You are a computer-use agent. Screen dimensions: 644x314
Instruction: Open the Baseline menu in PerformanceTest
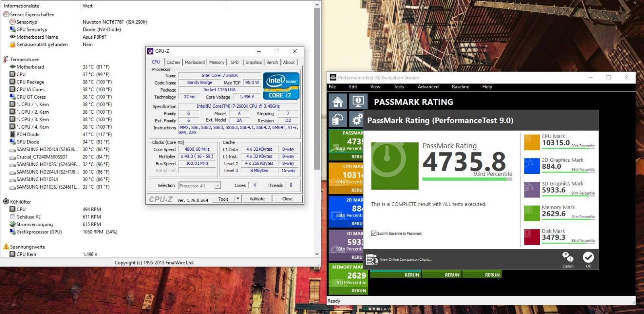(460, 87)
